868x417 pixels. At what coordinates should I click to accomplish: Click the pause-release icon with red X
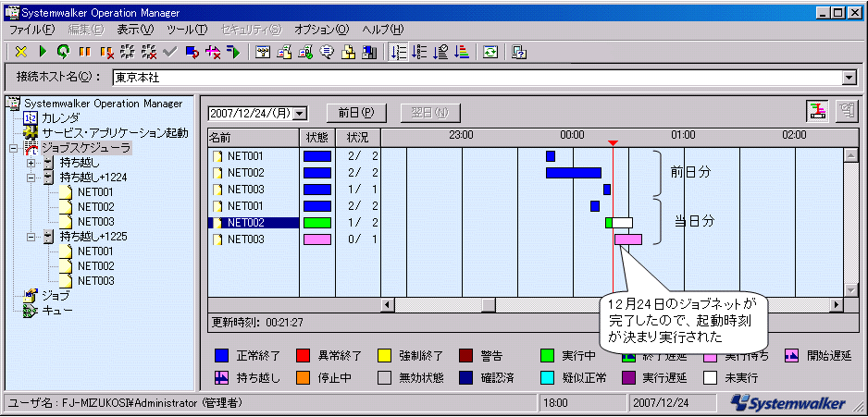(x=106, y=52)
